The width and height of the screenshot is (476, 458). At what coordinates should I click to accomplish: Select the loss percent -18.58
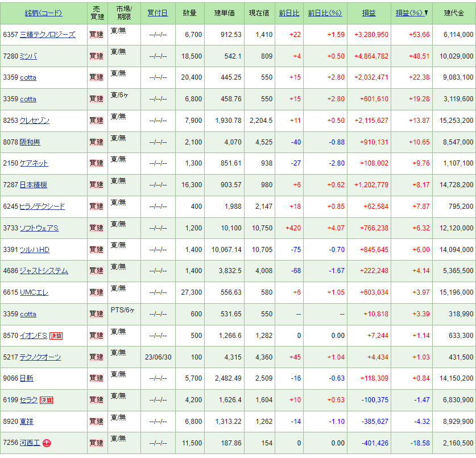(x=420, y=443)
